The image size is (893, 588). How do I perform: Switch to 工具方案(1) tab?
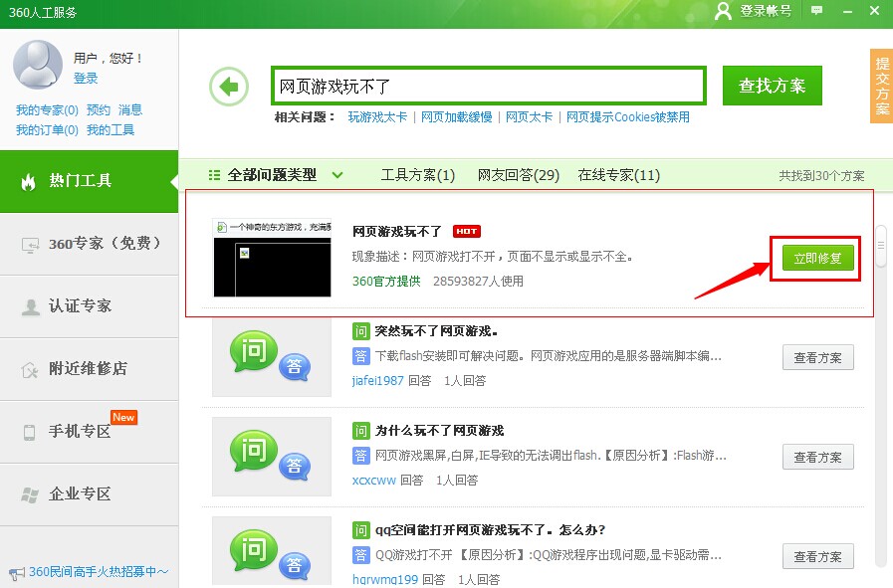pos(417,175)
